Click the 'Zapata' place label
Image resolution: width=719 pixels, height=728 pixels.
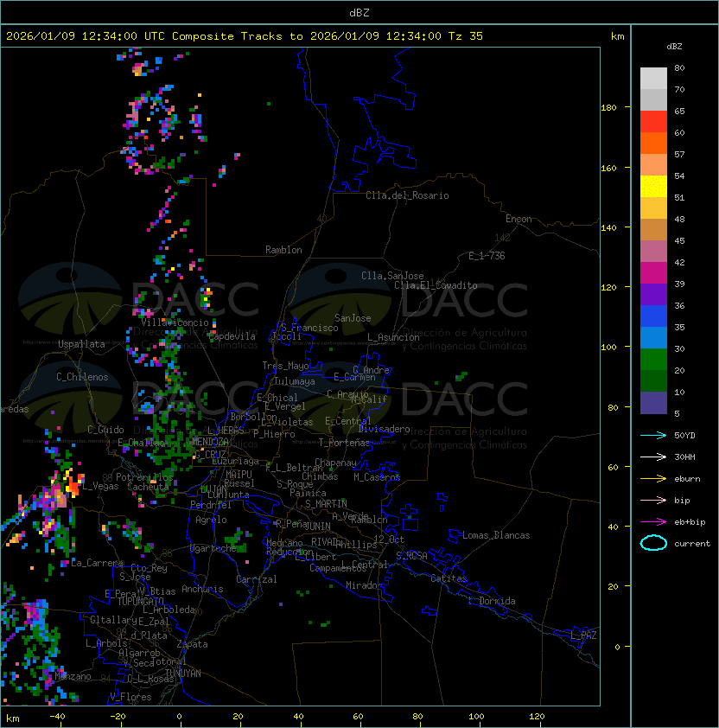pyautogui.click(x=192, y=644)
